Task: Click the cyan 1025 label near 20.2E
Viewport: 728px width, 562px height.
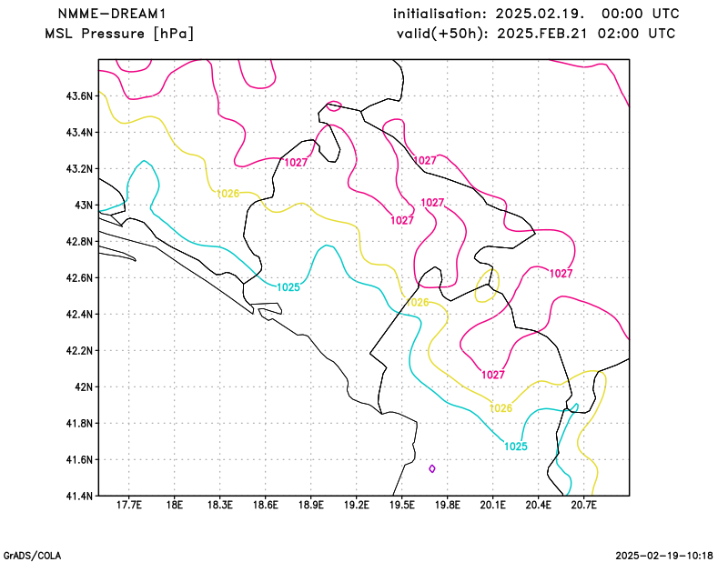Action: point(516,447)
